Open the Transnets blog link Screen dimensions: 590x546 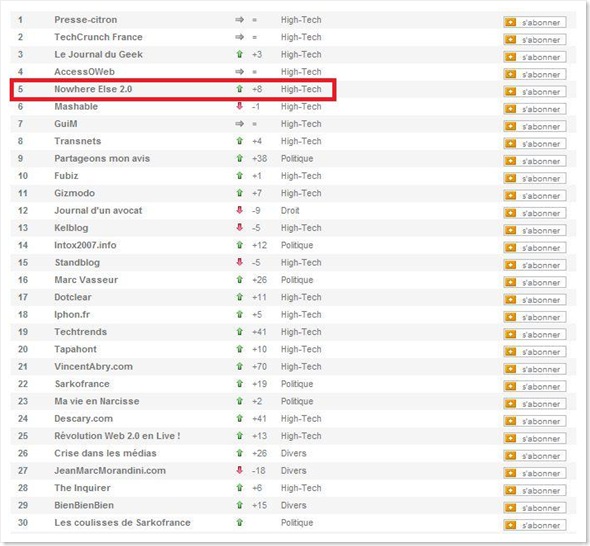[x=78, y=141]
